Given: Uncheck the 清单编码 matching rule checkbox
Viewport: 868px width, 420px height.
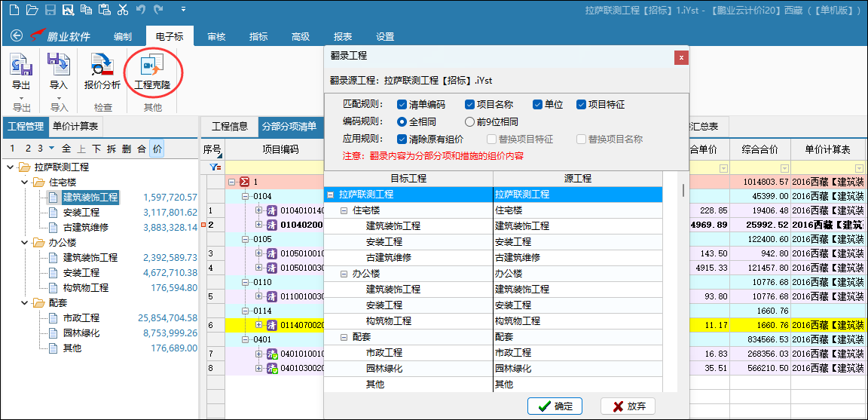Looking at the screenshot, I should click(402, 105).
